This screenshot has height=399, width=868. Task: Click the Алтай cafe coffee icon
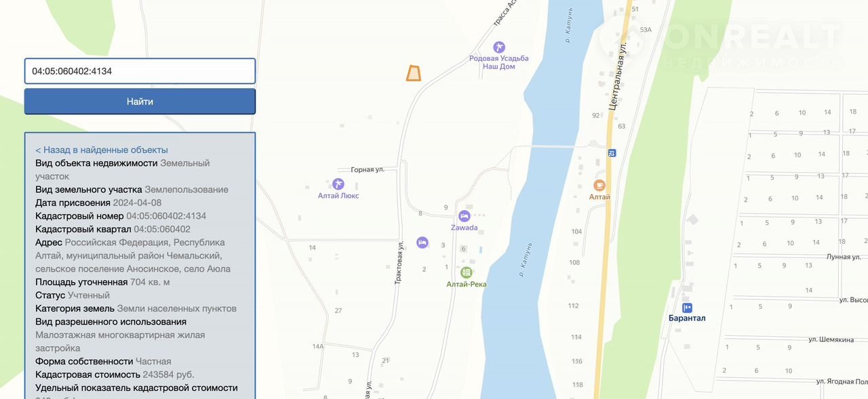click(599, 185)
